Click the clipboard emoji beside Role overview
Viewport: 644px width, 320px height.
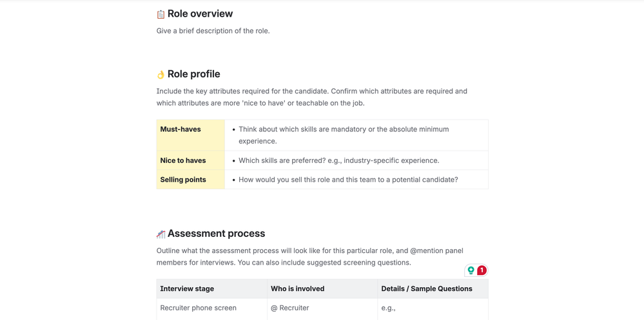tap(161, 14)
